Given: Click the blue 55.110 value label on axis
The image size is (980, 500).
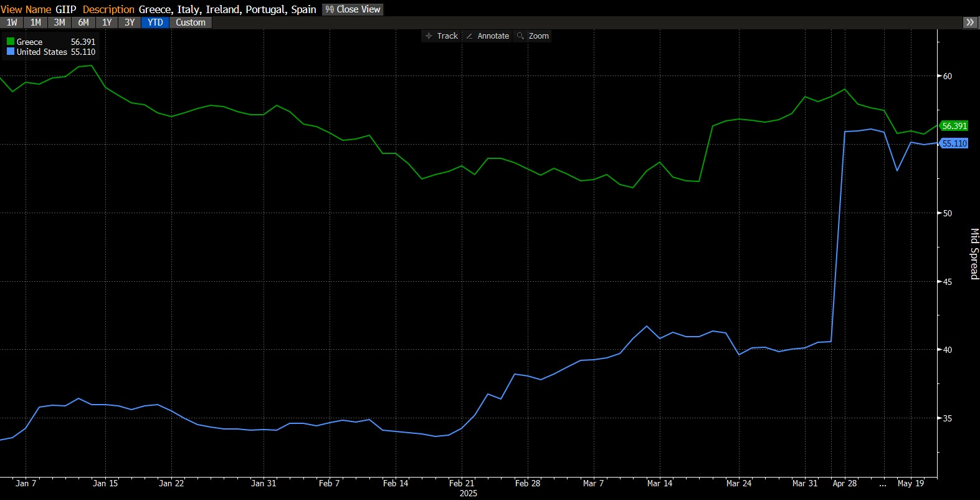Looking at the screenshot, I should (x=954, y=143).
